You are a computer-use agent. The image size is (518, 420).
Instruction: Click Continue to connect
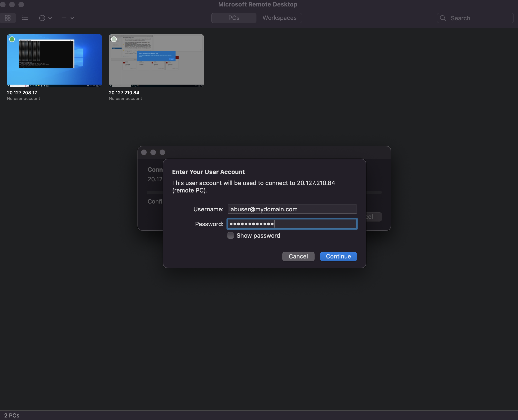[x=338, y=256]
